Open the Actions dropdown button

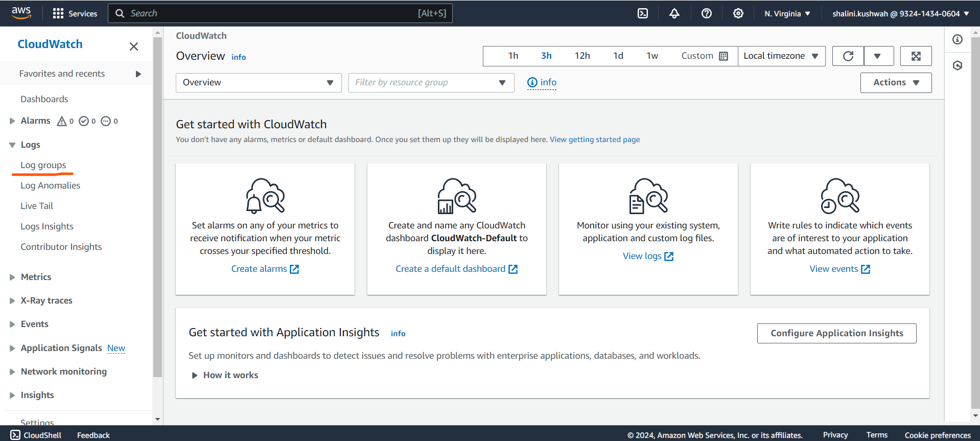pyautogui.click(x=896, y=83)
